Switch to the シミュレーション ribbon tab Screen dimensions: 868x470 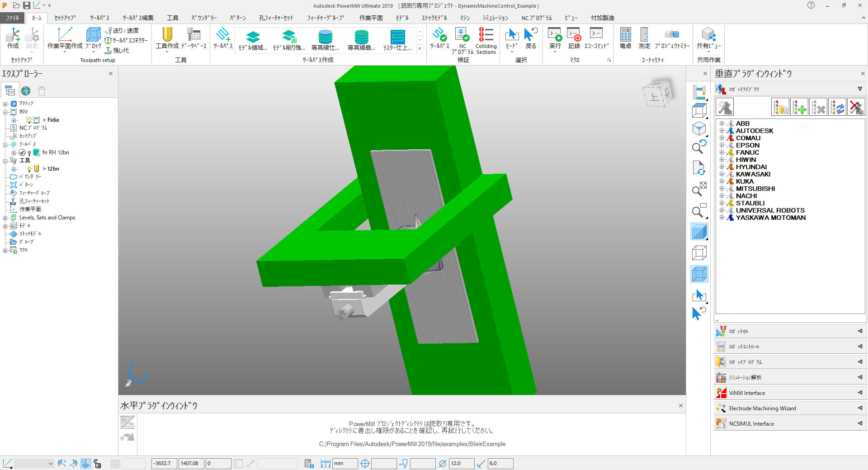point(495,18)
